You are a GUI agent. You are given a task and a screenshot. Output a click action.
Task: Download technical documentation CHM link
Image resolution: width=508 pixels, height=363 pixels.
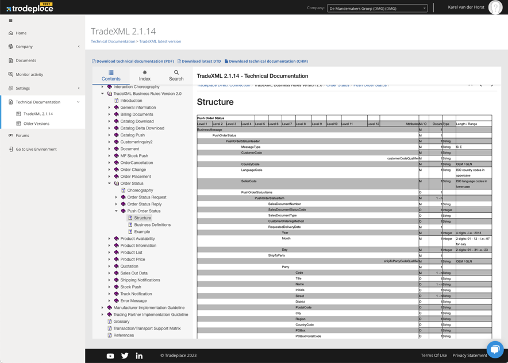tap(266, 61)
